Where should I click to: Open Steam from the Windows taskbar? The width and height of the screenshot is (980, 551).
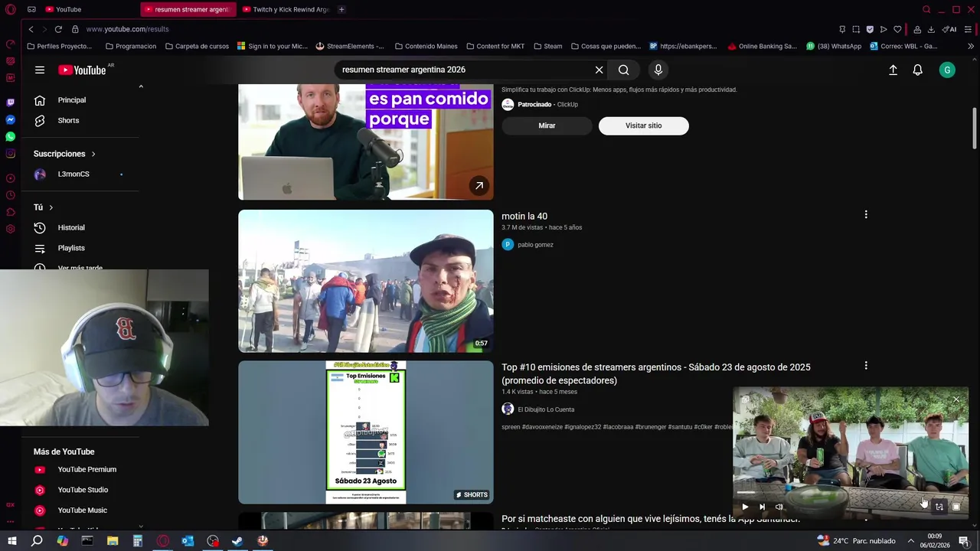pyautogui.click(x=237, y=541)
